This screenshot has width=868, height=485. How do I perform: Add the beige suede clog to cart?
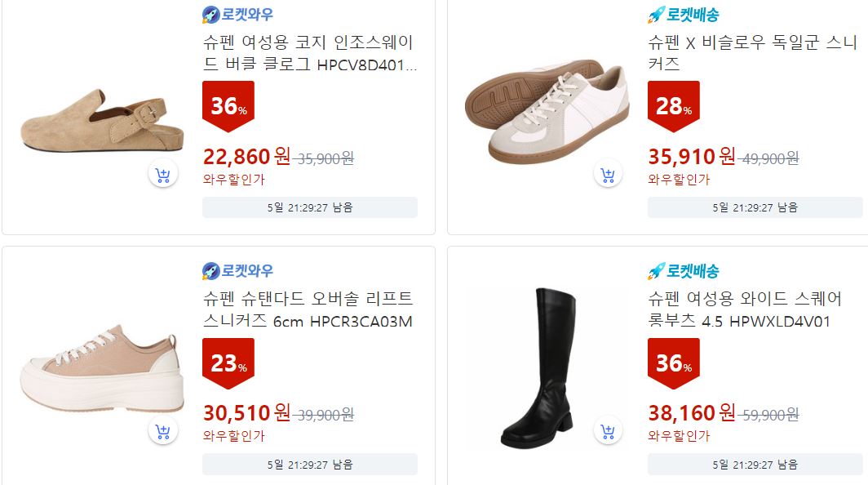163,174
